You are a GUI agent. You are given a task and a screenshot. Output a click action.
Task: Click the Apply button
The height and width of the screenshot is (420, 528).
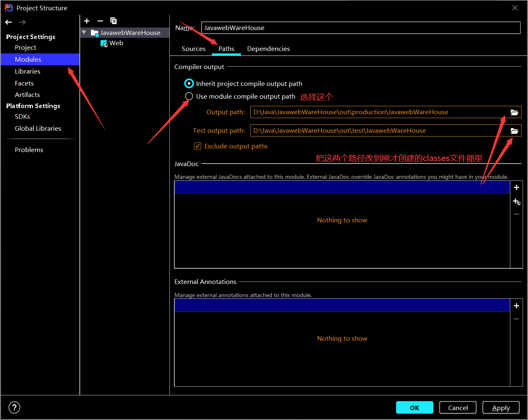(501, 407)
